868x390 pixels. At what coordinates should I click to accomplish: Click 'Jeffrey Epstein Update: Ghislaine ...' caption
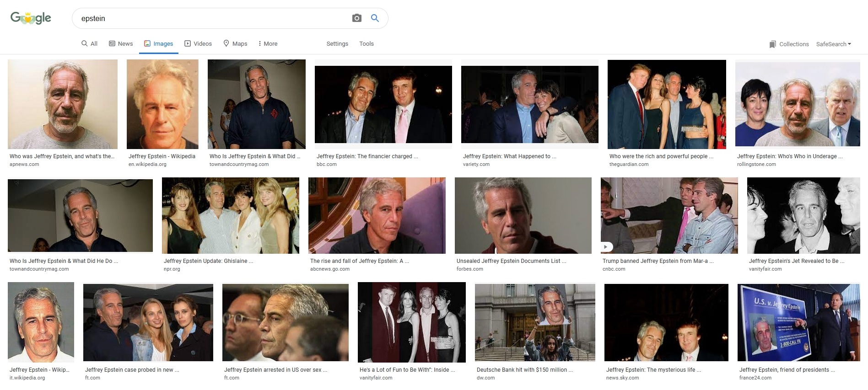point(209,261)
